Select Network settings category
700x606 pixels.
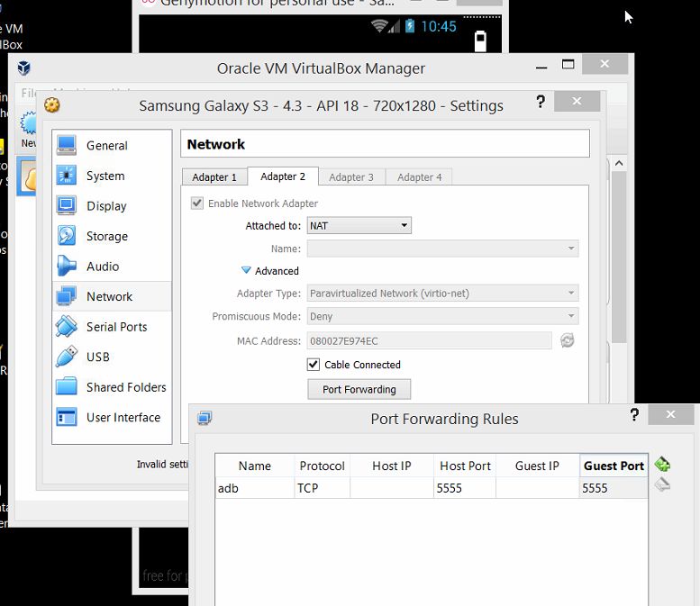click(112, 296)
